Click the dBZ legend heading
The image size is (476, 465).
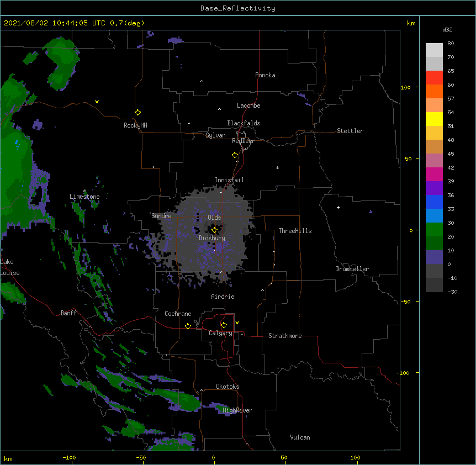pos(447,29)
